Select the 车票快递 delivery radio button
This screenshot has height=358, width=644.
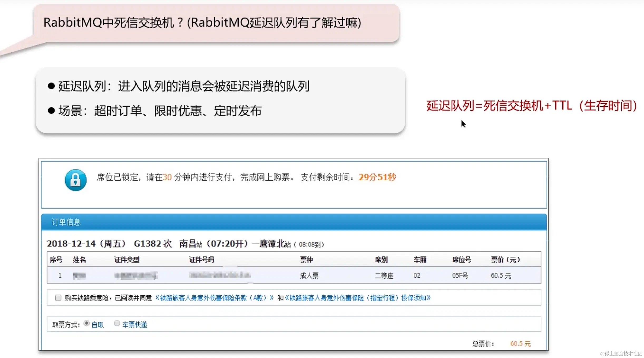coord(117,323)
